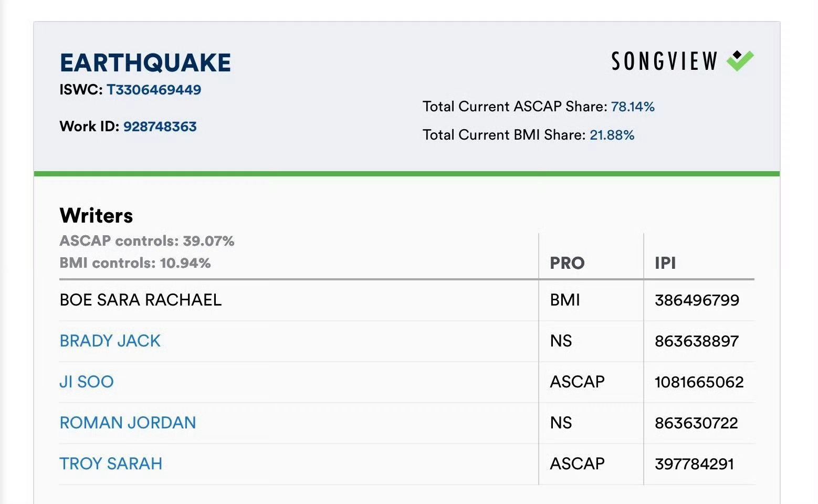Open the ISWC T3306469449 link
This screenshot has height=504, width=818.
pyautogui.click(x=154, y=90)
